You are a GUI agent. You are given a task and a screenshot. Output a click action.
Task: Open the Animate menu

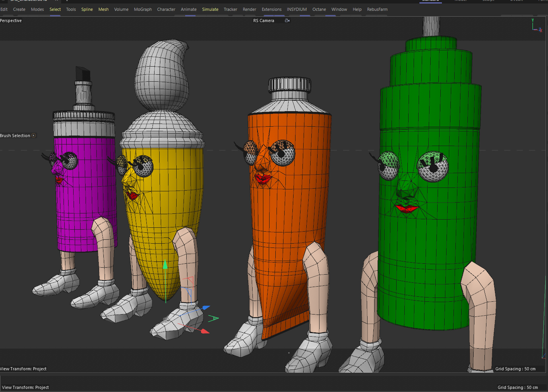tap(189, 9)
